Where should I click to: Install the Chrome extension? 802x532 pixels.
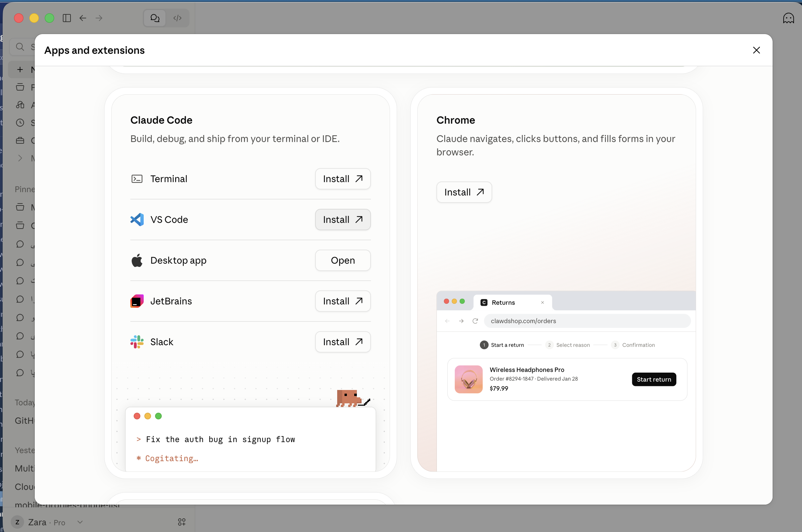point(464,192)
